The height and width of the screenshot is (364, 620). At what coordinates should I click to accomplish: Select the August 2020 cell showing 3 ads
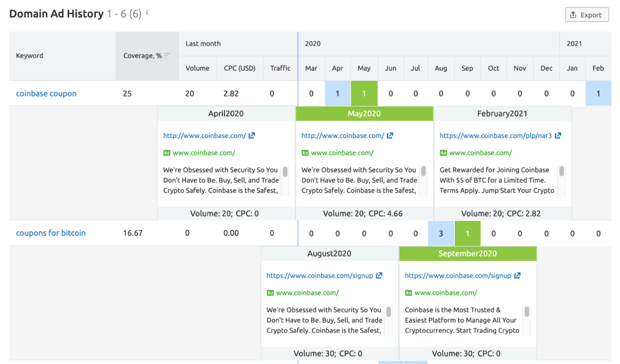[441, 233]
